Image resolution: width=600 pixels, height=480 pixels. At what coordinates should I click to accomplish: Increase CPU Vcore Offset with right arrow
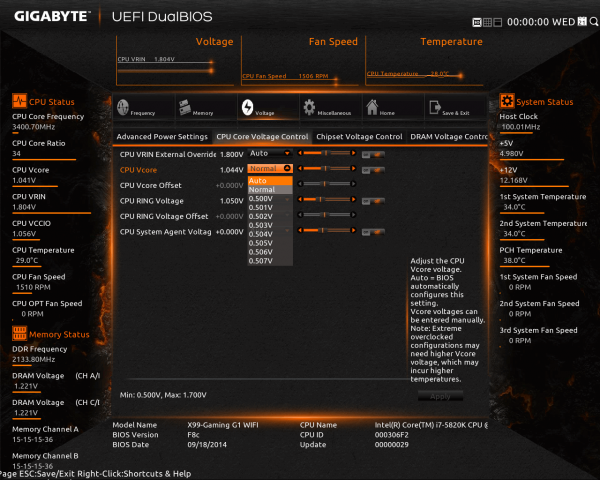pyautogui.click(x=353, y=184)
